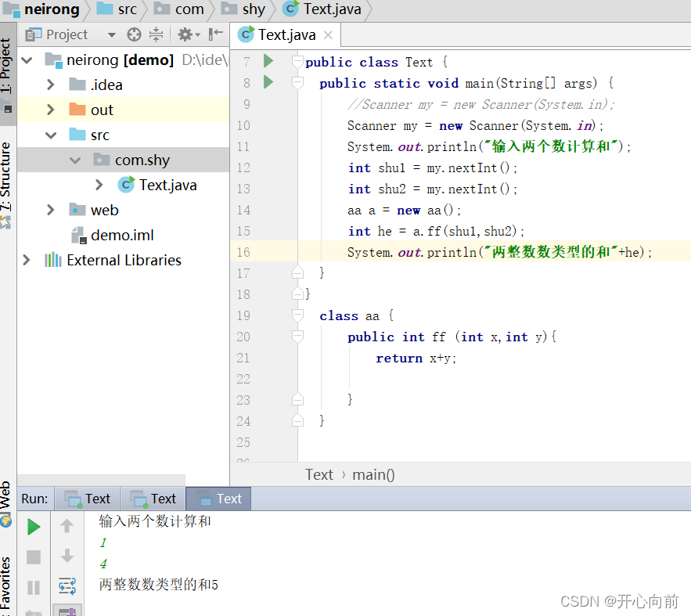Open the Favorites tool window tab

click(5, 585)
